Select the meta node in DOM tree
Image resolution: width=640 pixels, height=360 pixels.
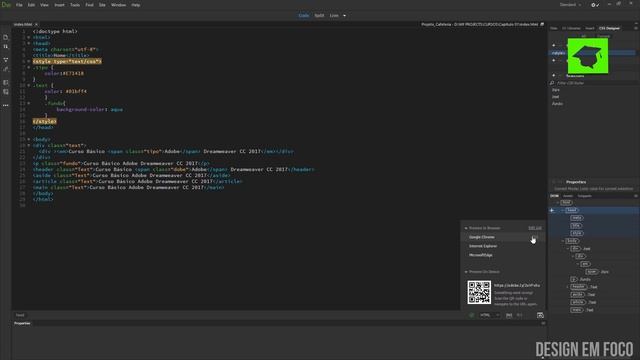(576, 218)
